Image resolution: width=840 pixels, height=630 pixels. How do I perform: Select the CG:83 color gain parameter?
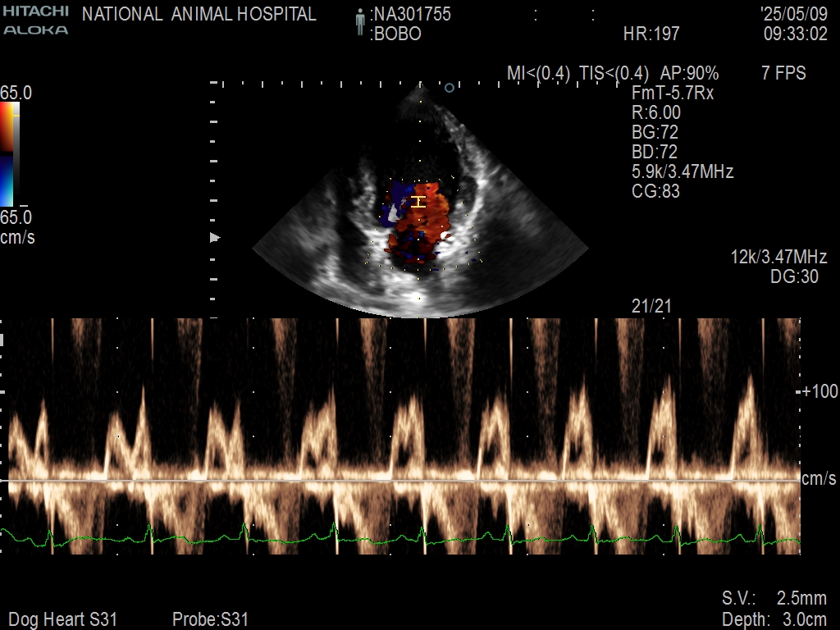(x=655, y=191)
